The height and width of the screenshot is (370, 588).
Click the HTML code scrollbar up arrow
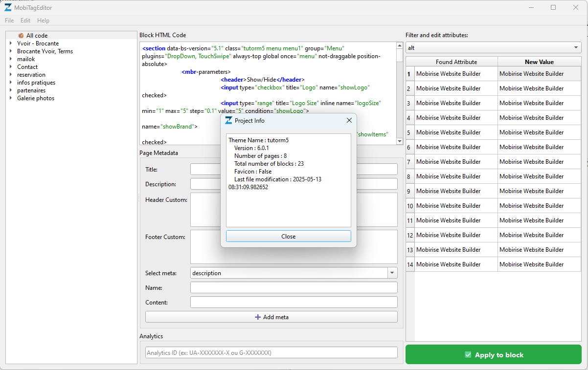pos(400,45)
